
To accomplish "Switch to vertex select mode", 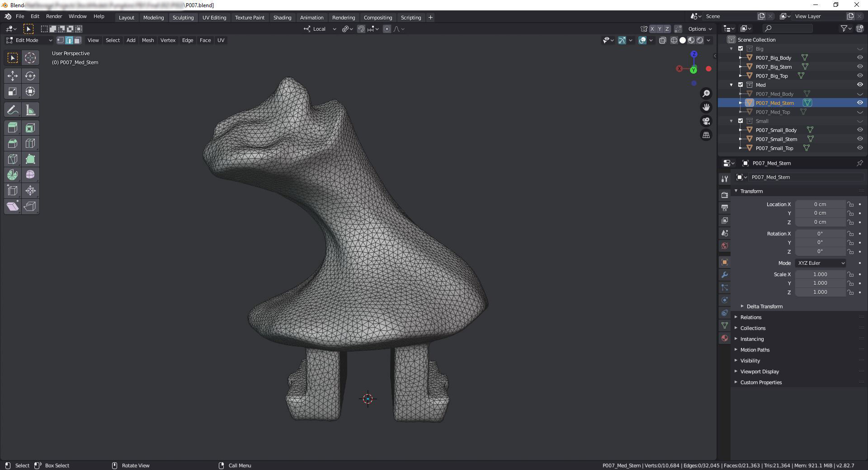I will pos(61,40).
